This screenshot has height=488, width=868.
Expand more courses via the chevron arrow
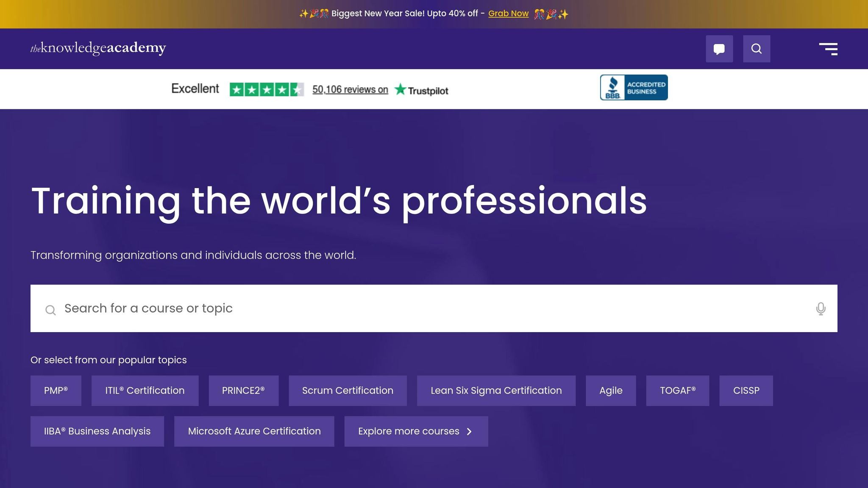[x=469, y=431]
